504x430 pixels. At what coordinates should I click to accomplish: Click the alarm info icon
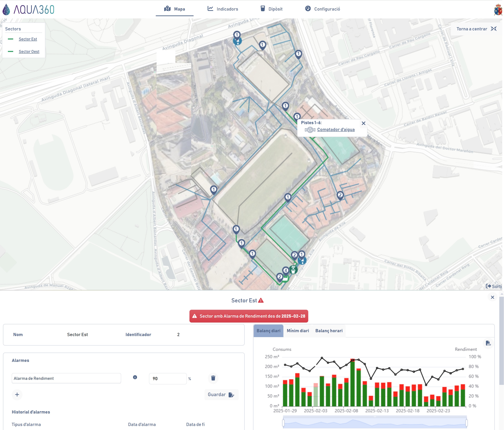135,377
